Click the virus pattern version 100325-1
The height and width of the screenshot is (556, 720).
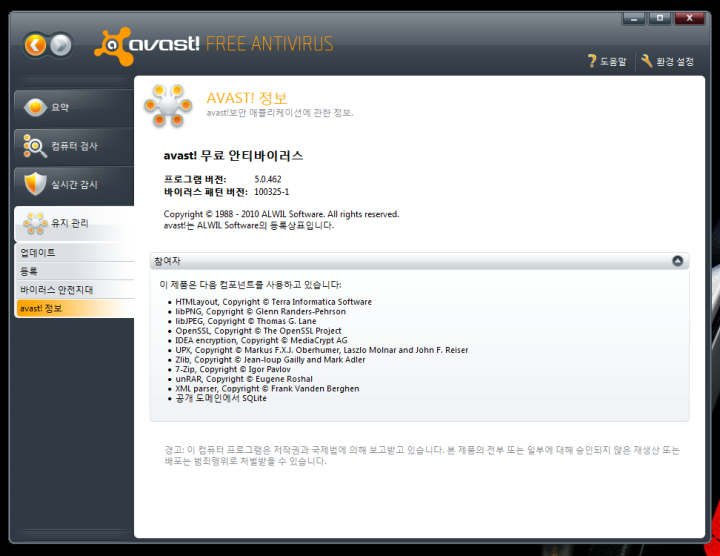click(271, 192)
